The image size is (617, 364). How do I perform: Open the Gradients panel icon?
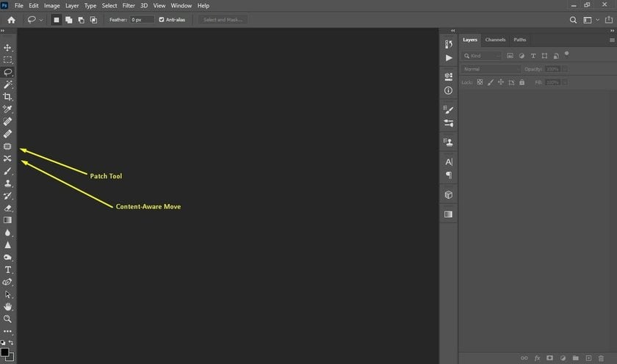coord(449,214)
